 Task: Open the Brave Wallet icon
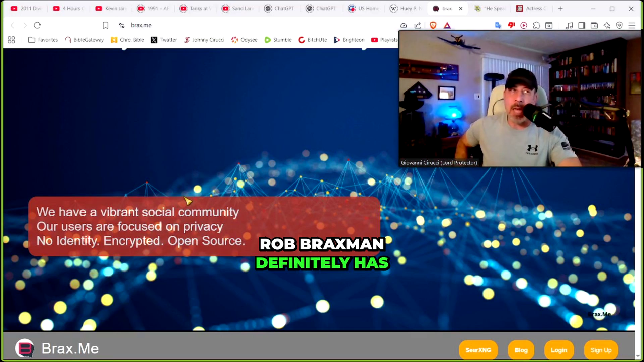click(594, 25)
